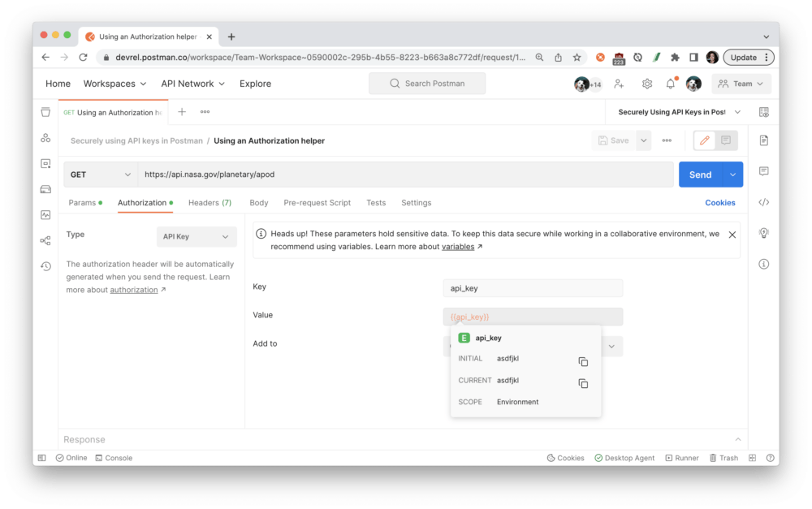Open two-pane view icon in status bar

click(753, 458)
